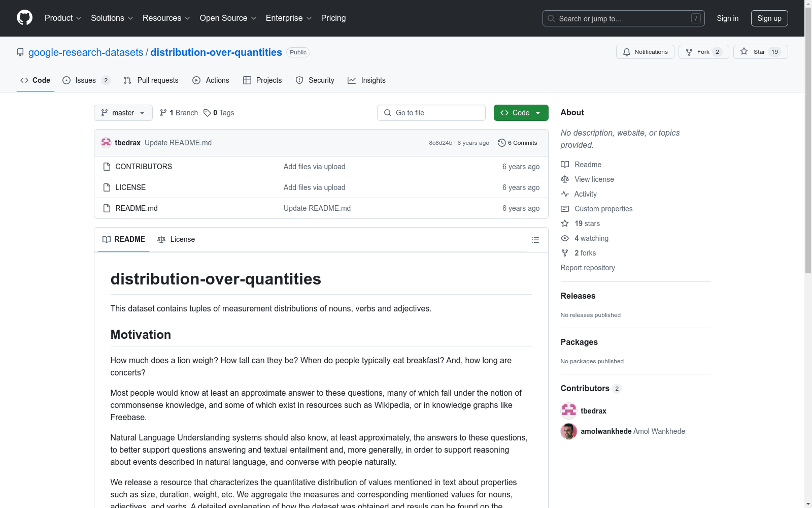Click the CONTRIBUTORS file icon
This screenshot has height=508, width=812.
[x=107, y=167]
